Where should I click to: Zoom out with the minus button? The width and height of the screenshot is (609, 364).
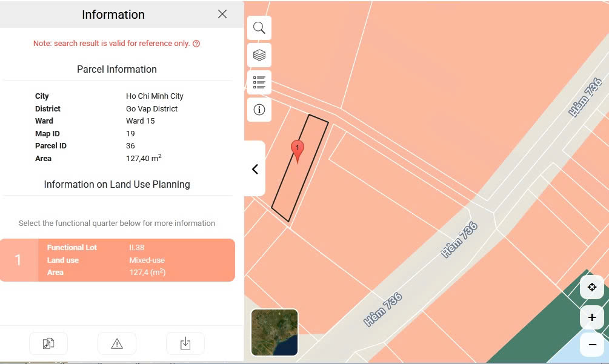click(x=591, y=344)
